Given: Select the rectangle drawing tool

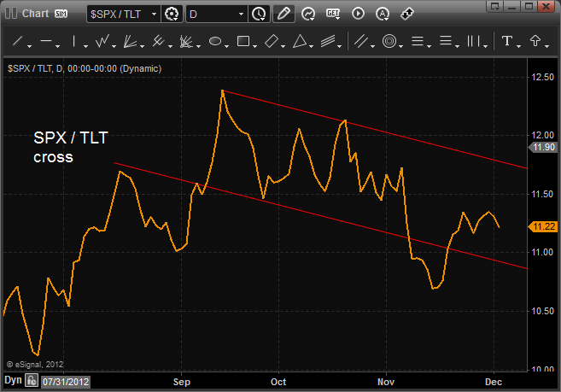Looking at the screenshot, I should (243, 41).
